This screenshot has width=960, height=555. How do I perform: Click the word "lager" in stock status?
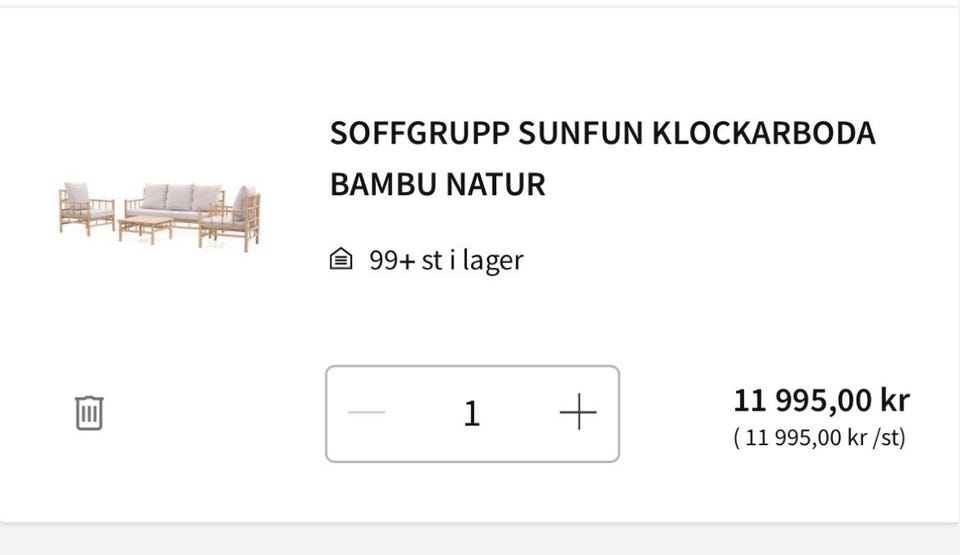point(493,261)
